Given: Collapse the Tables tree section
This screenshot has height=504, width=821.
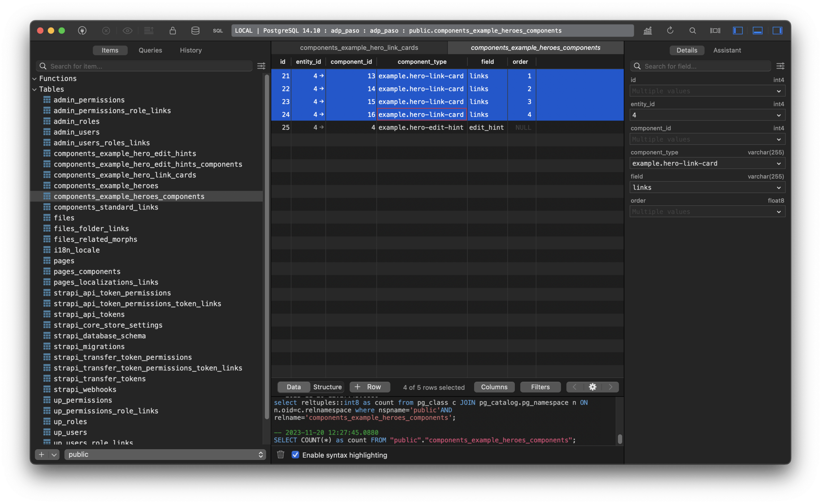Looking at the screenshot, I should click(x=35, y=89).
